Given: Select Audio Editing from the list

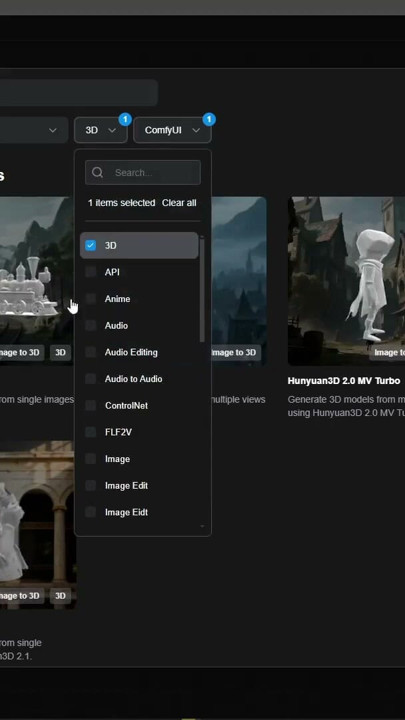Looking at the screenshot, I should (131, 352).
